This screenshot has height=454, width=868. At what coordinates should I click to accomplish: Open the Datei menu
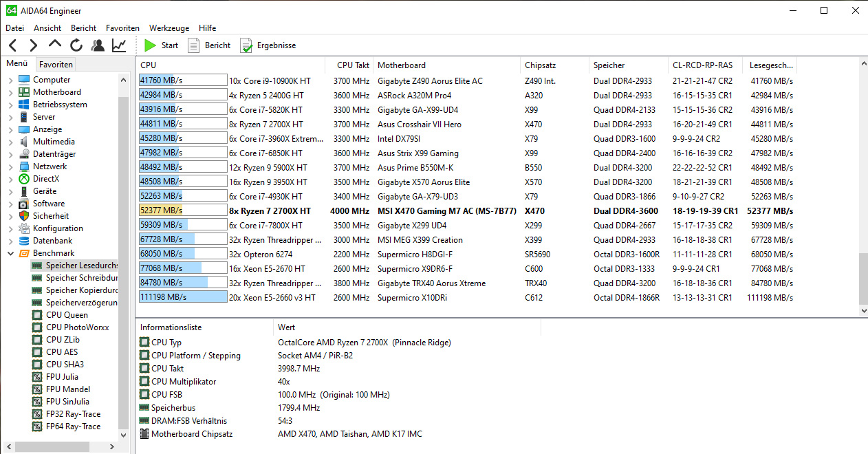[x=14, y=28]
